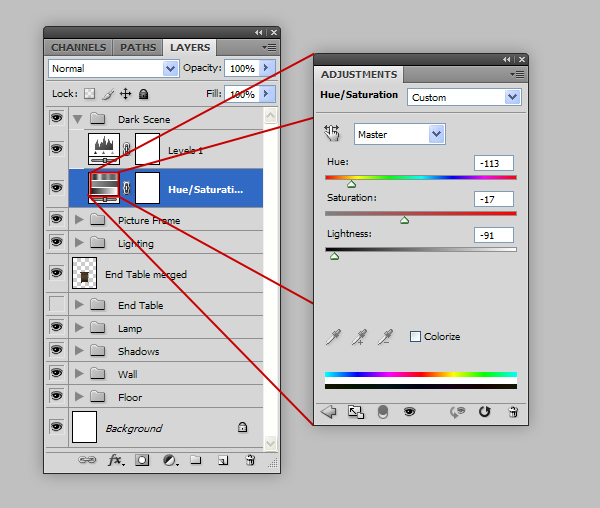The height and width of the screenshot is (508, 600).
Task: Click the Saturation slider handle
Action: pos(404,220)
